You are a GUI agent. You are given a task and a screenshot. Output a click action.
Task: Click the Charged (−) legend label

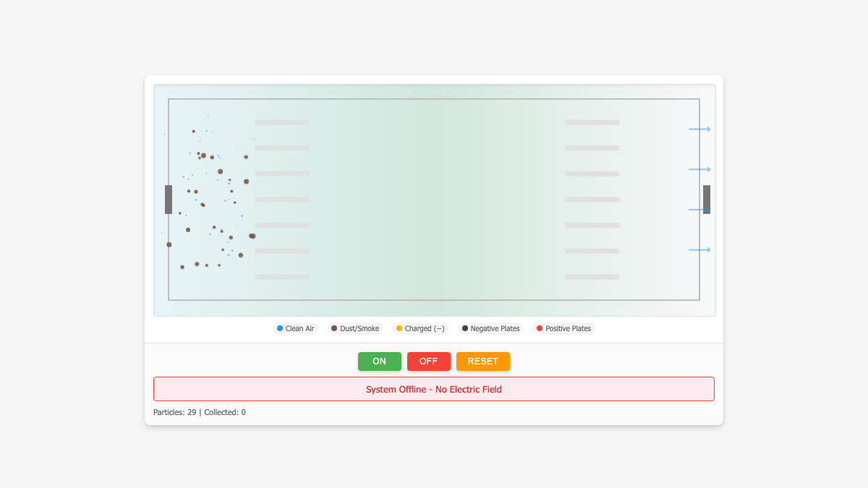(425, 328)
